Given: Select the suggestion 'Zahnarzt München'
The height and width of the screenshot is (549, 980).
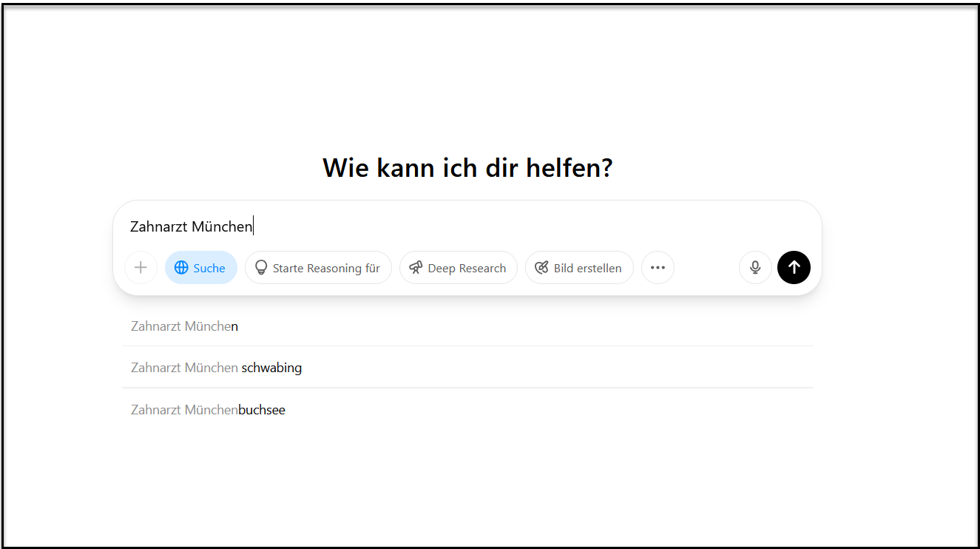Looking at the screenshot, I should tap(184, 326).
